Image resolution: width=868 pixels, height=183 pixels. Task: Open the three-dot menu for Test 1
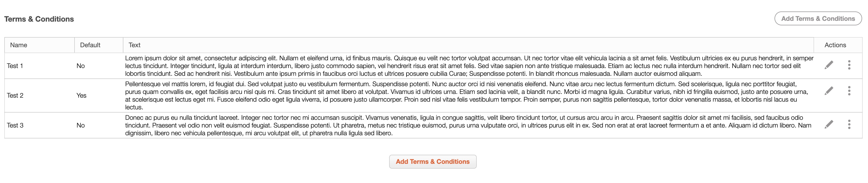tap(849, 65)
